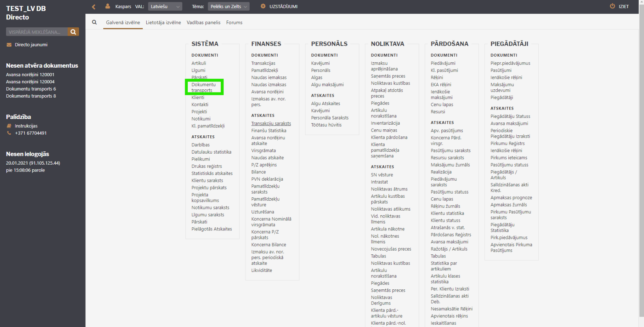Open Saņemtās preces under Noliktava documents
644x327 pixels.
[x=388, y=76]
